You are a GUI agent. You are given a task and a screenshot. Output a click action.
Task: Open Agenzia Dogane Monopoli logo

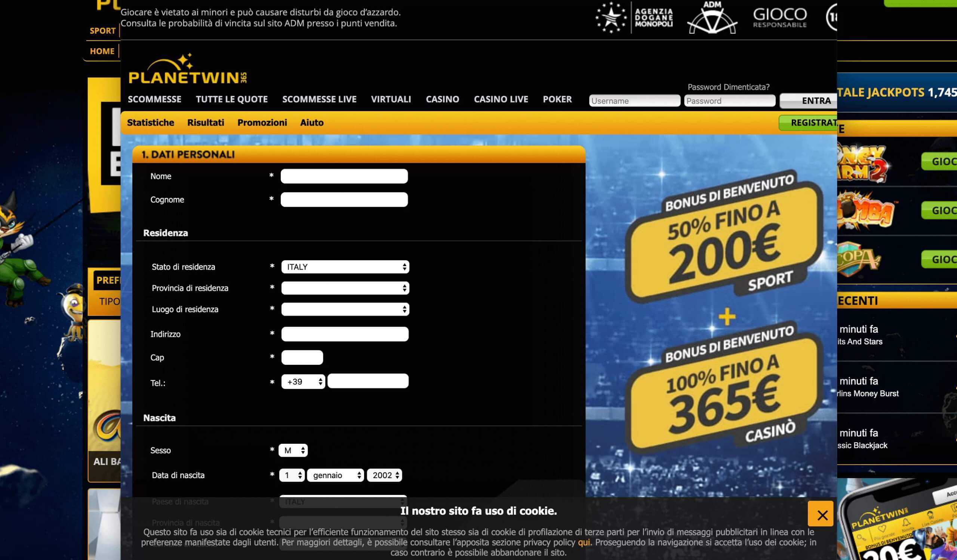634,18
